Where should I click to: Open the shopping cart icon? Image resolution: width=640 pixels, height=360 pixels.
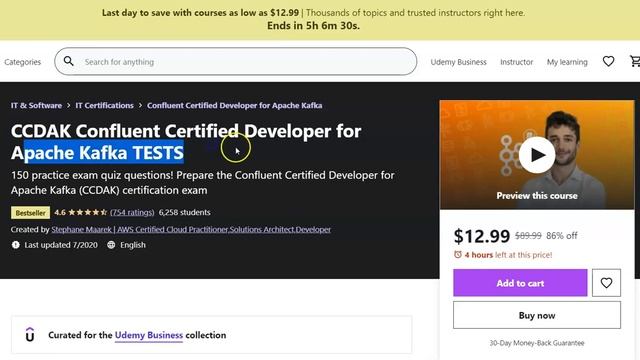(635, 61)
